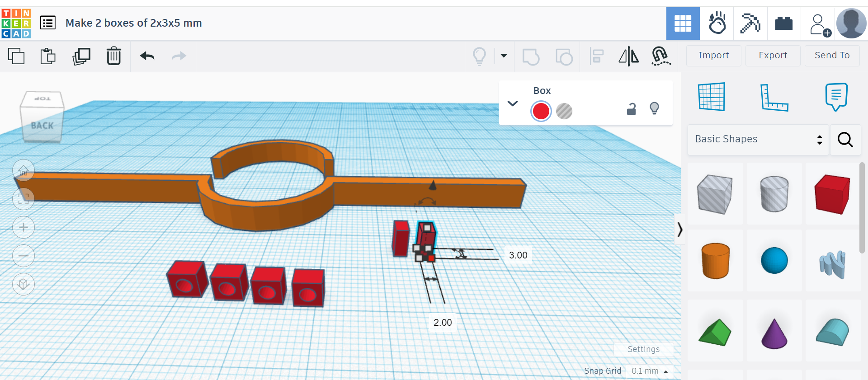
Task: Open the designs list icon
Action: pyautogui.click(x=48, y=23)
